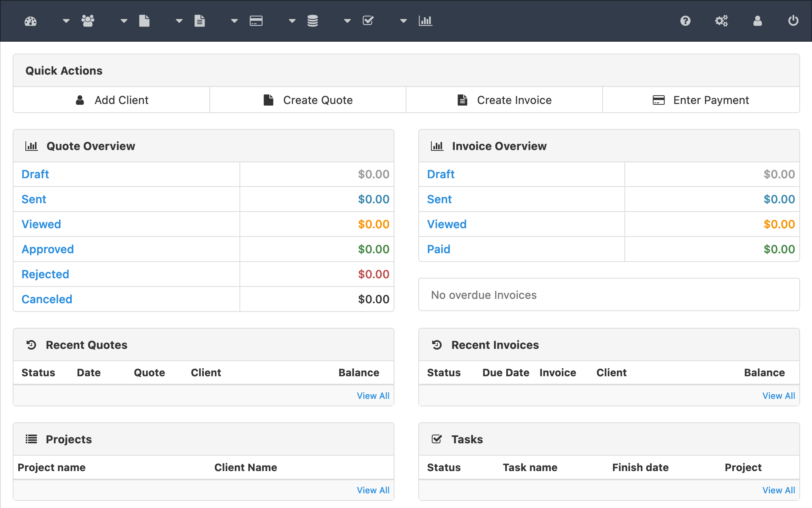The width and height of the screenshot is (812, 508).
Task: Open the Paid link in Invoice Overview
Action: [x=439, y=249]
